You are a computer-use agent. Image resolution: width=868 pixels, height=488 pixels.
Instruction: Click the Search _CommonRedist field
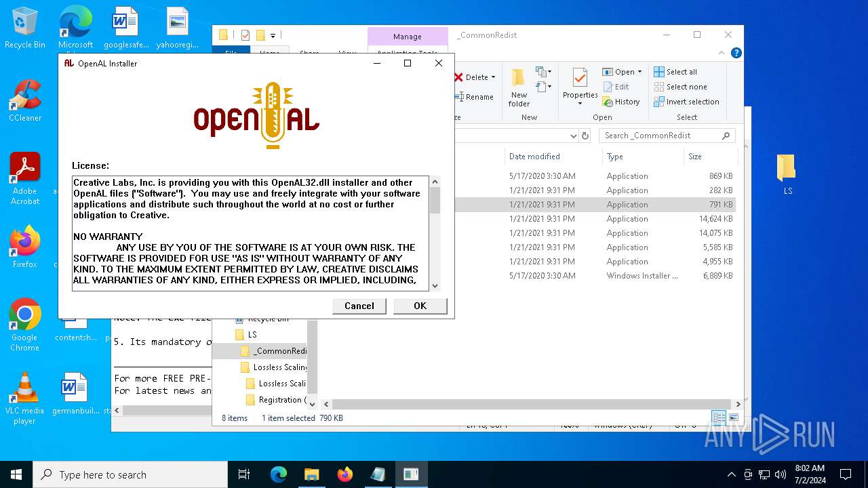coord(667,136)
